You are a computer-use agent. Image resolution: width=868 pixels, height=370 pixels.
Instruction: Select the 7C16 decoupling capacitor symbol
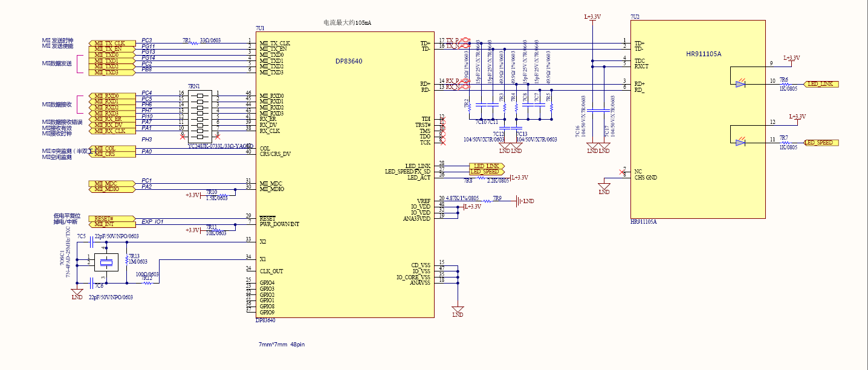593,111
